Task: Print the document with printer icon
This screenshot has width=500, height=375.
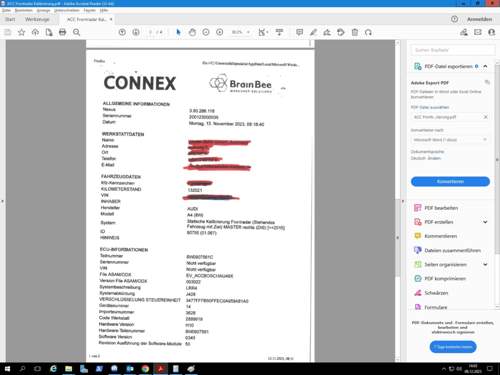Action: 62,32
